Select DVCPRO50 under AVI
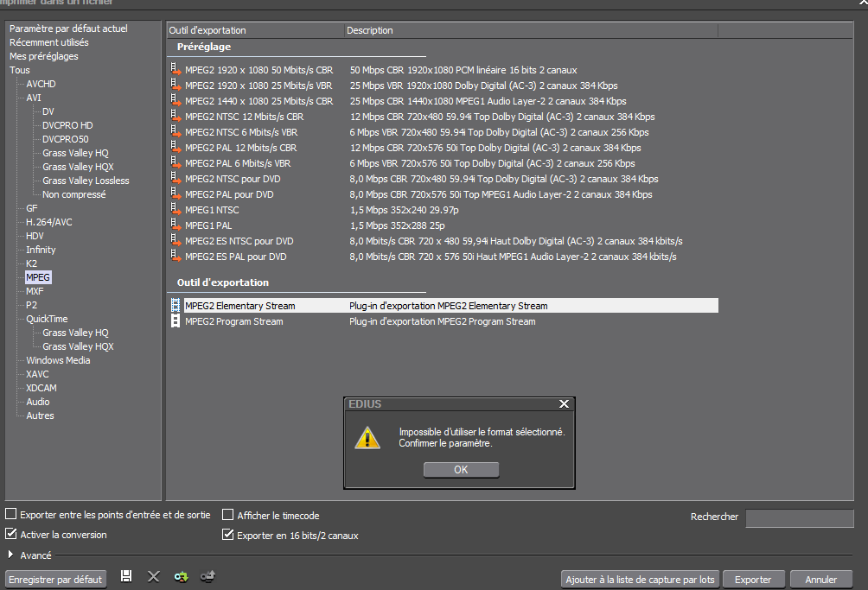The image size is (868, 590). 66,139
